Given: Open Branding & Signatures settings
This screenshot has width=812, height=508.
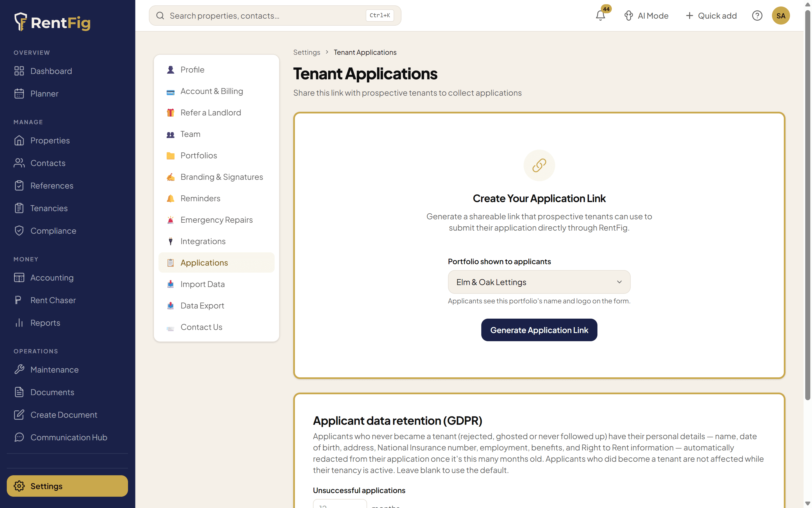Looking at the screenshot, I should point(217,177).
